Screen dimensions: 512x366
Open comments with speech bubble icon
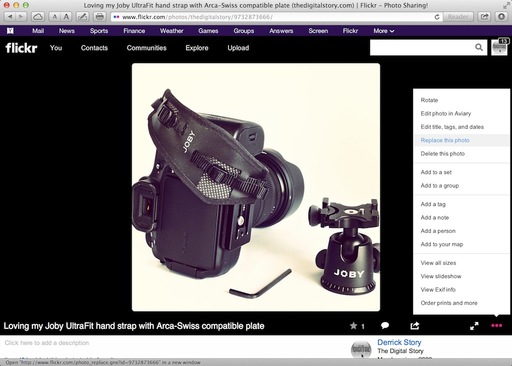click(x=385, y=326)
